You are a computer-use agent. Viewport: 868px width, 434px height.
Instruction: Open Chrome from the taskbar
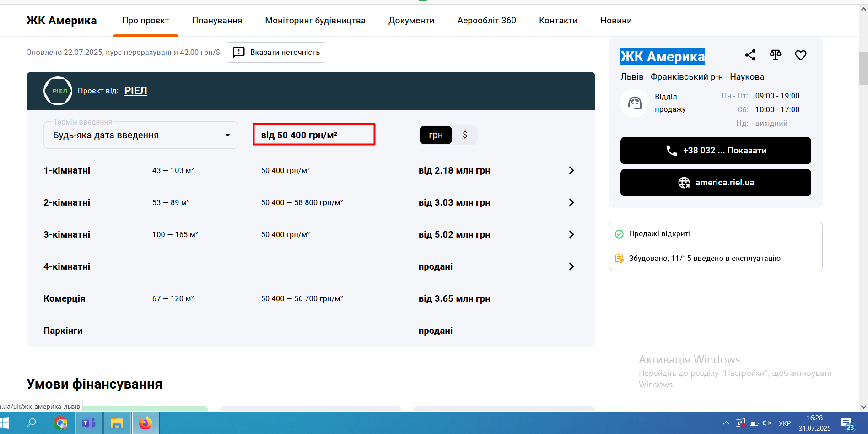tap(60, 423)
